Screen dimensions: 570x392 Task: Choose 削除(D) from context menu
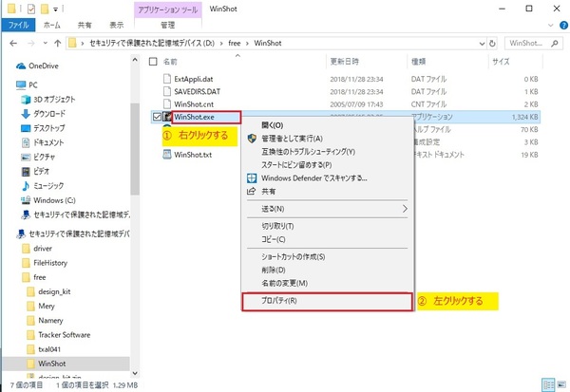coord(327,270)
